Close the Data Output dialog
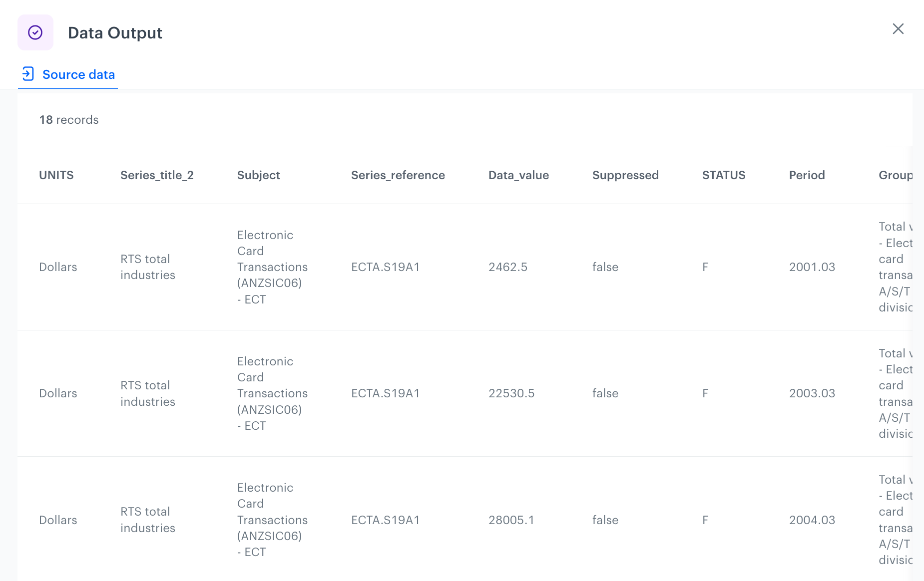Screen dimensions: 924x581 click(898, 29)
